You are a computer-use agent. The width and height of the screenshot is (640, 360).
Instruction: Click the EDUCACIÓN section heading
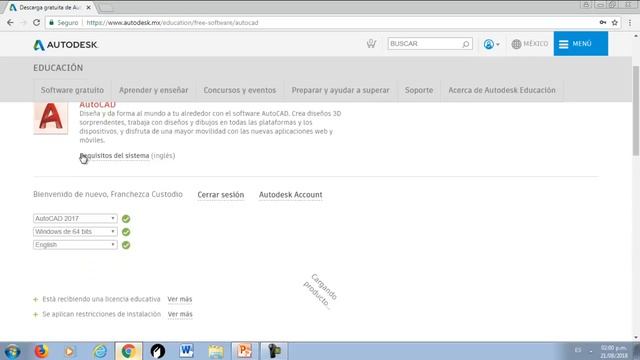[58, 68]
